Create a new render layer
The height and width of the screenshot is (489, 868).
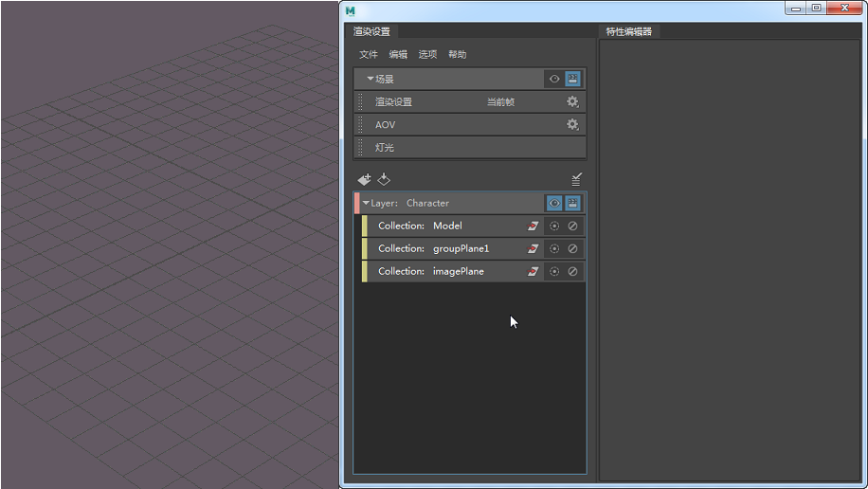(x=364, y=179)
